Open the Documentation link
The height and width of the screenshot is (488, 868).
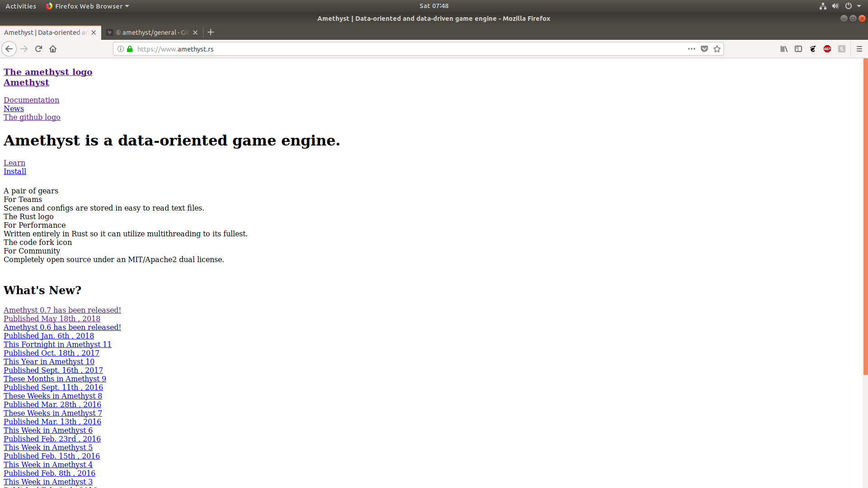pos(31,100)
